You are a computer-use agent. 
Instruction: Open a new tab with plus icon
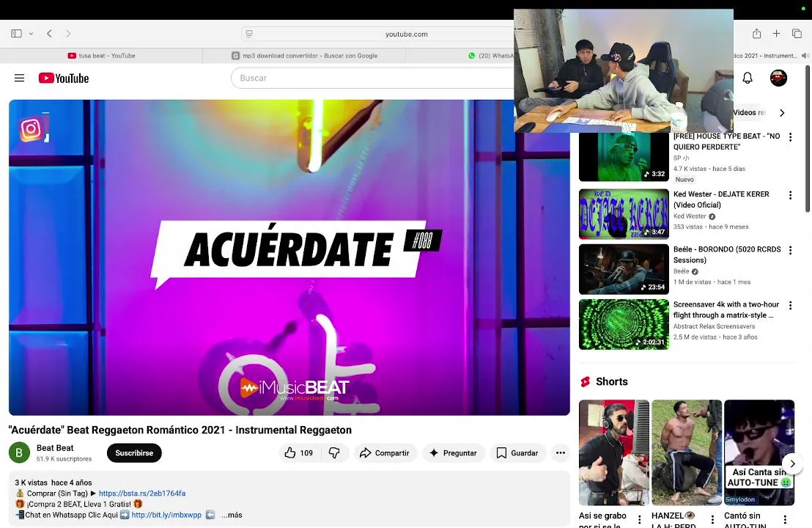click(x=776, y=34)
